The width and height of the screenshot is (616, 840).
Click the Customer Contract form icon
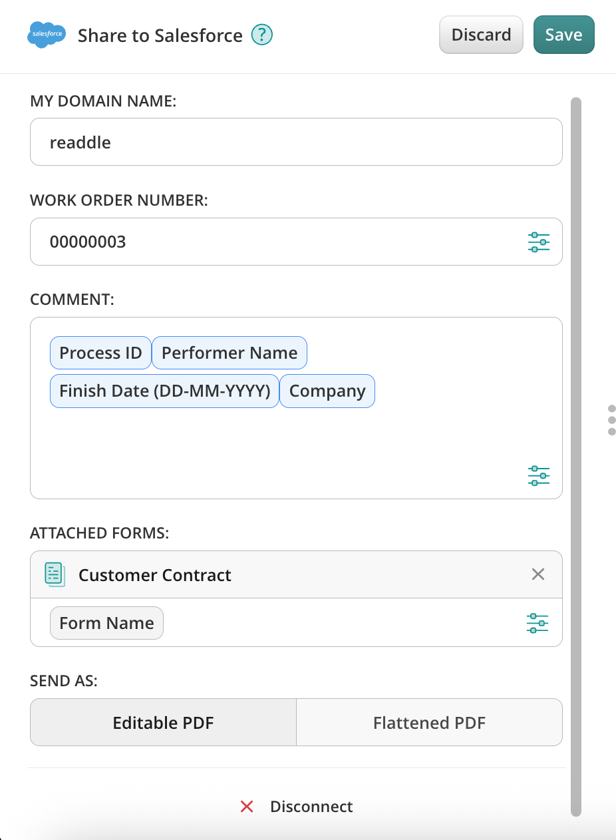point(55,574)
